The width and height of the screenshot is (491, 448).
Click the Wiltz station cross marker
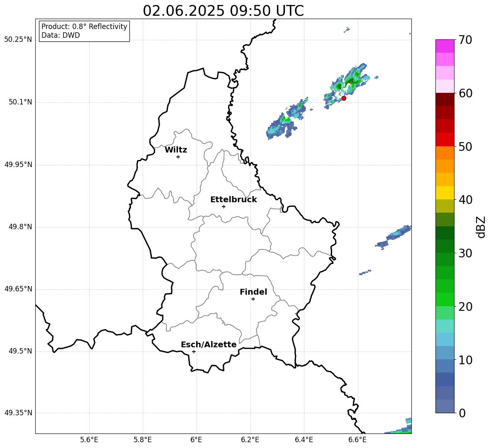coord(178,157)
